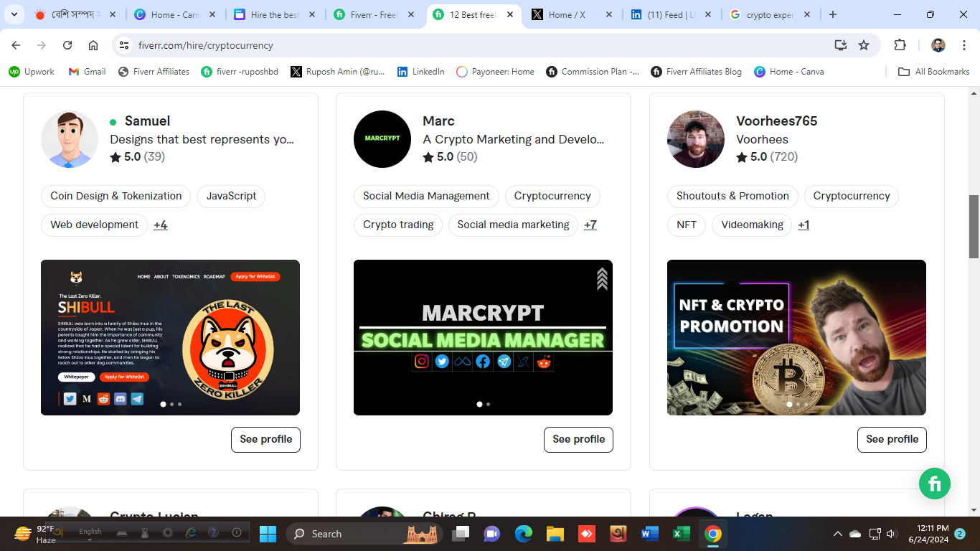980x551 pixels.
Task: See profile of Marc
Action: pyautogui.click(x=578, y=439)
